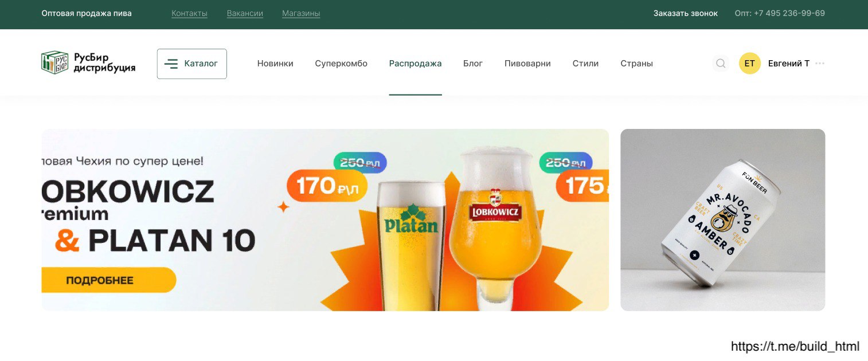
Task: Navigate to Стили section
Action: [585, 64]
